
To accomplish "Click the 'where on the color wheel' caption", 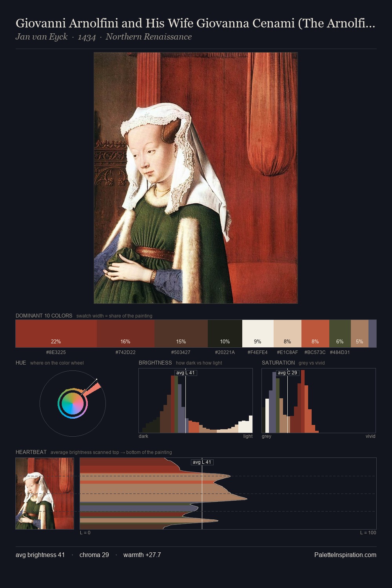I will 57,363.
